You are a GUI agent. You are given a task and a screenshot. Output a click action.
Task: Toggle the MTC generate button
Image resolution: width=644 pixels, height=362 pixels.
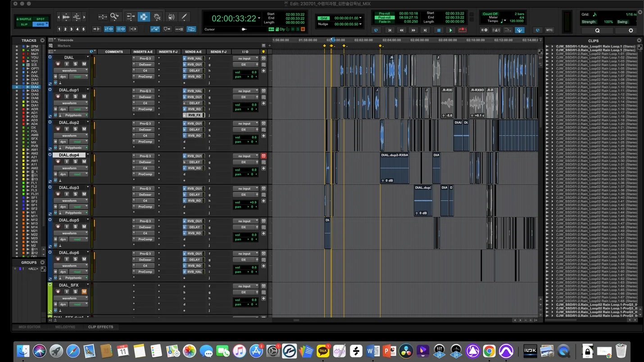click(549, 30)
